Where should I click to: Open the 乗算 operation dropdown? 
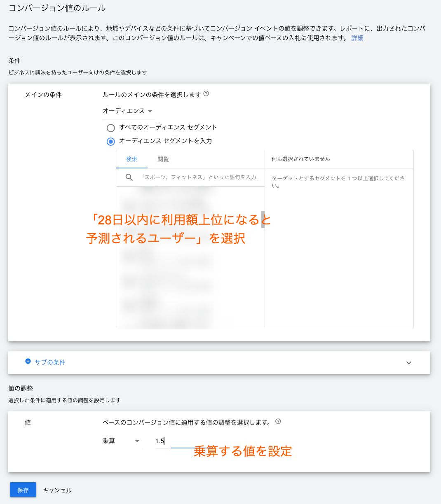click(122, 441)
